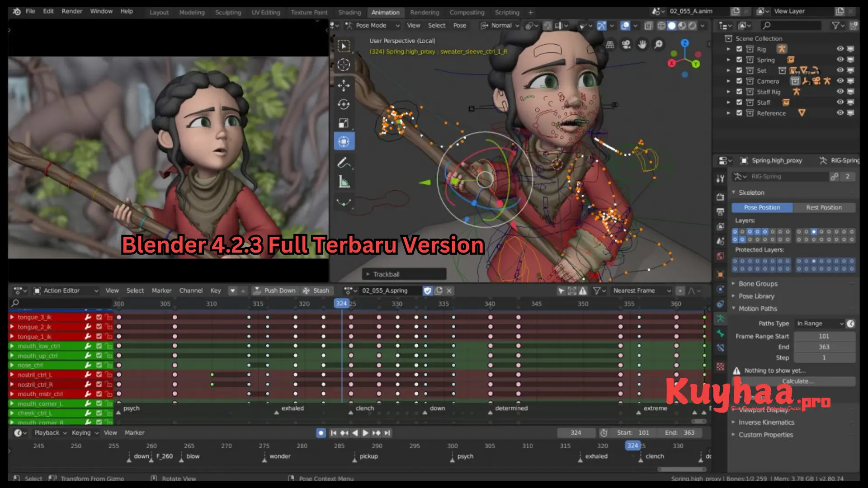Open the Object properties tab icon
The height and width of the screenshot is (488, 868).
coord(720,274)
